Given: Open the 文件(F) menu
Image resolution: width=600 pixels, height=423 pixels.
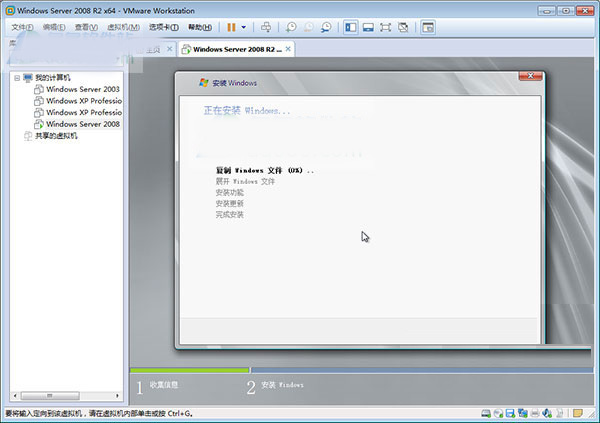Looking at the screenshot, I should 22,27.
